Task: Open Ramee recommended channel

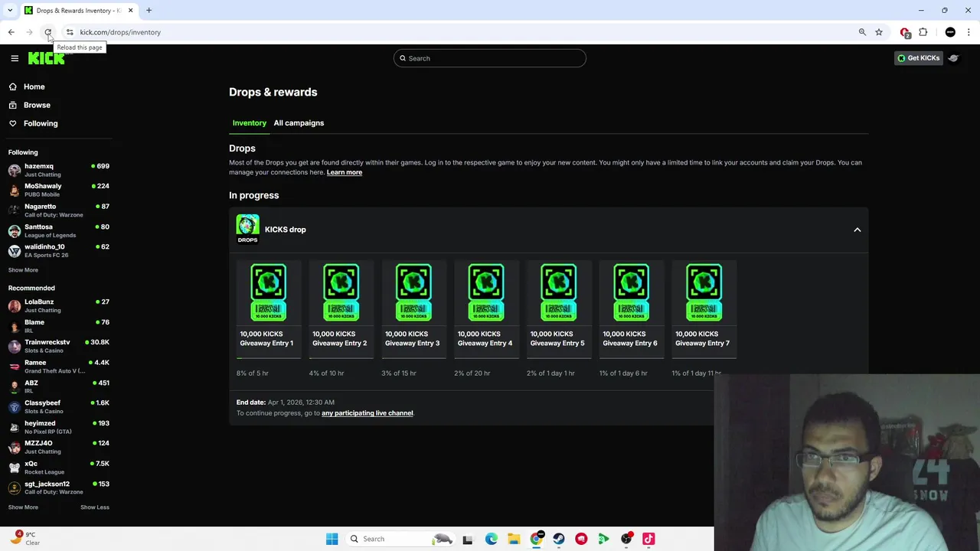Action: [x=59, y=367]
